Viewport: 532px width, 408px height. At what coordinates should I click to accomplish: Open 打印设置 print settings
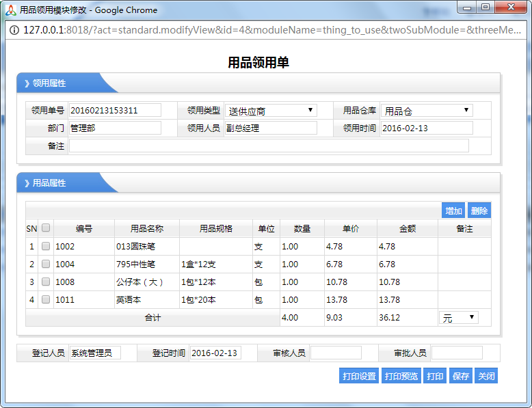click(359, 376)
